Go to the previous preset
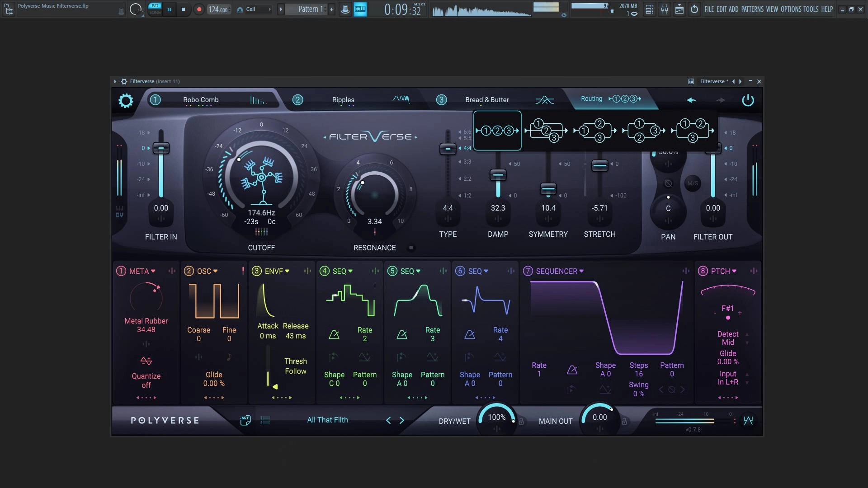This screenshot has width=868, height=488. pyautogui.click(x=388, y=420)
